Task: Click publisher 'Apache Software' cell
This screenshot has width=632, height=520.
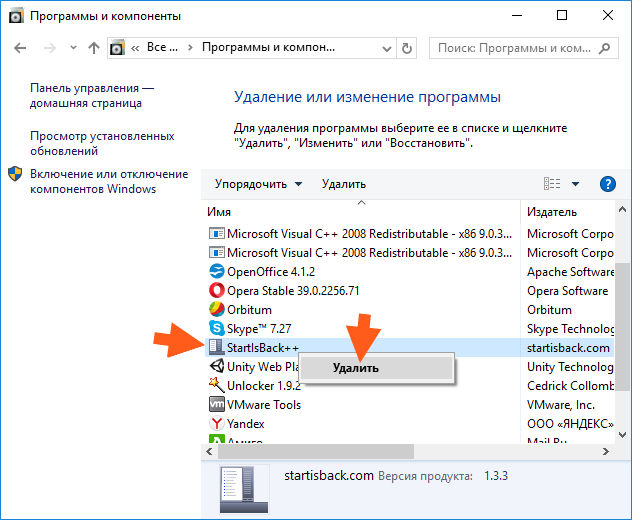Action: click(570, 272)
